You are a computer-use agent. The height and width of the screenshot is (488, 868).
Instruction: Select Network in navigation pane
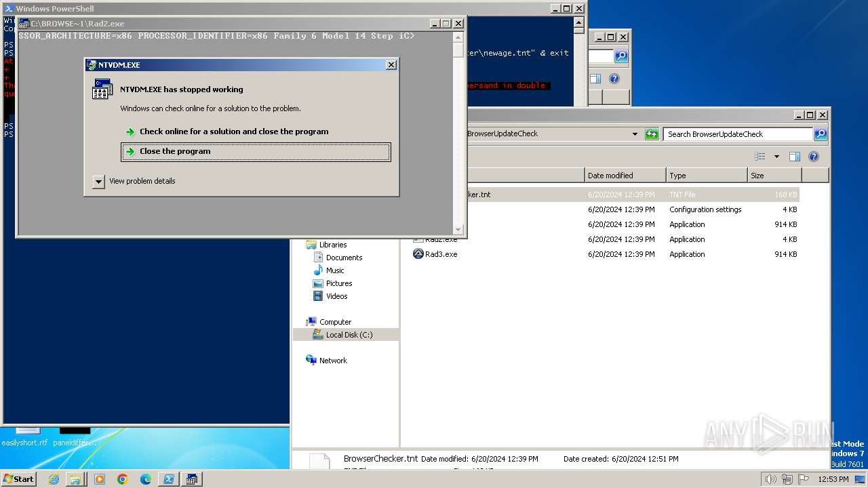point(333,361)
